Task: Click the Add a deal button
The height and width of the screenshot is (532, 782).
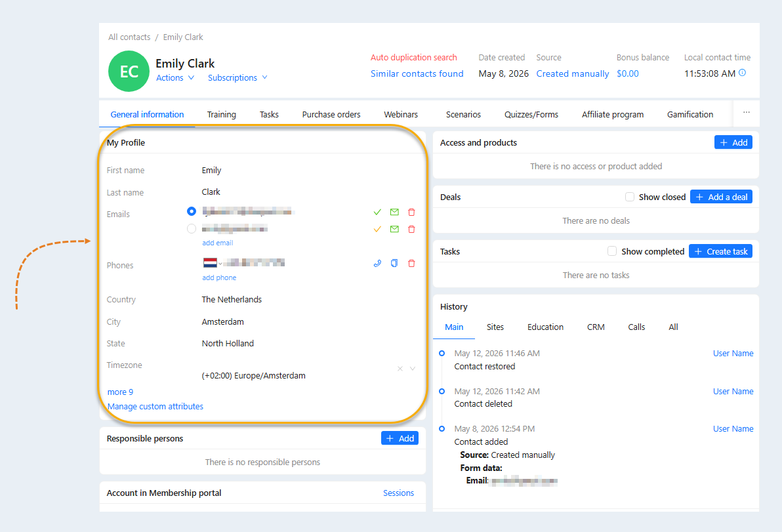Action: click(721, 197)
